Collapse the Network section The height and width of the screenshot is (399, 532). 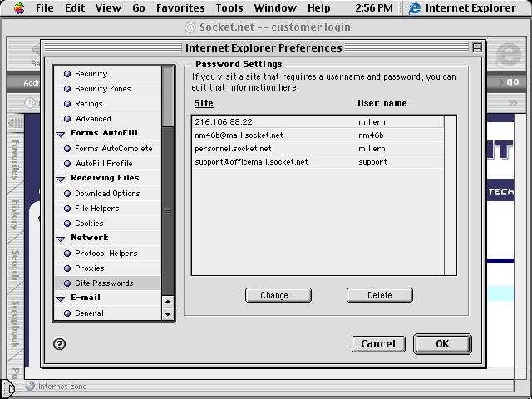click(61, 239)
